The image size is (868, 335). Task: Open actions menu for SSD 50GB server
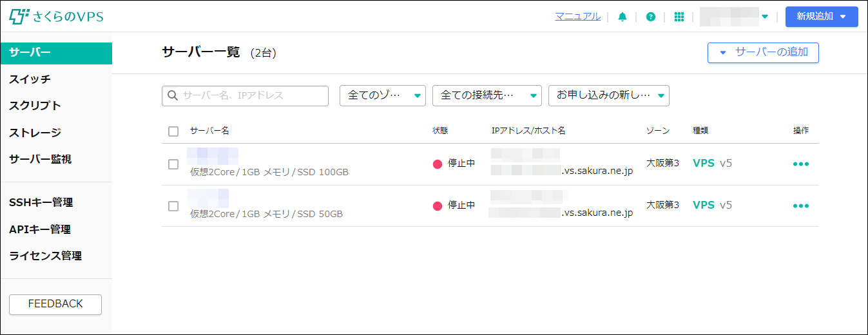click(801, 206)
